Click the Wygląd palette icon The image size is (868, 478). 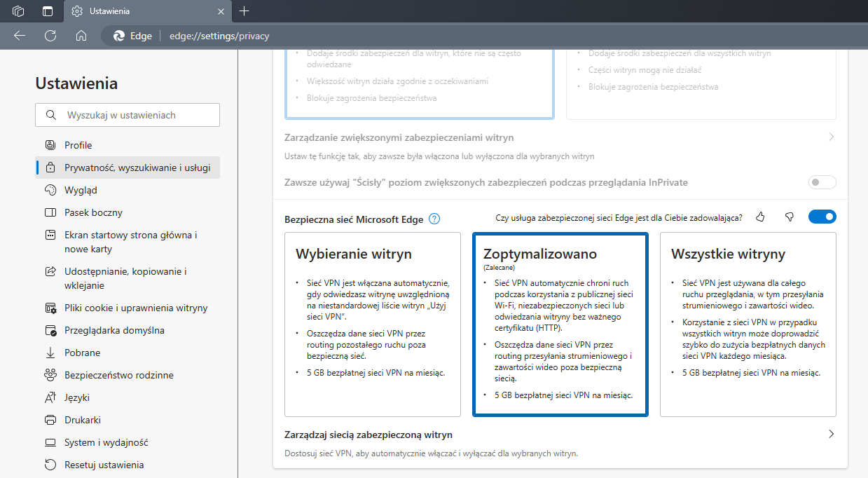(50, 190)
